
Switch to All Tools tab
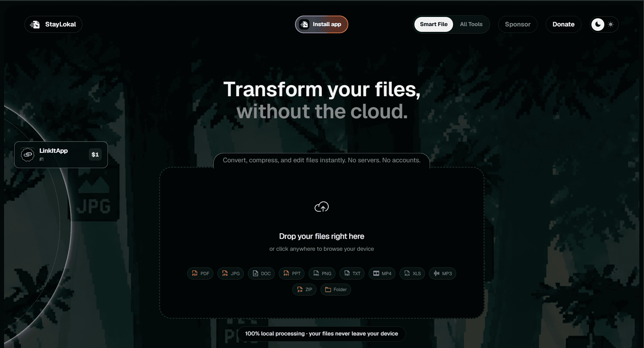471,24
